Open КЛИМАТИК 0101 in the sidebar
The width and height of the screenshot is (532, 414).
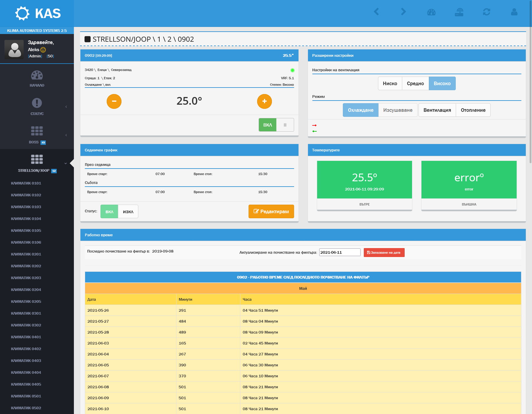tap(26, 183)
